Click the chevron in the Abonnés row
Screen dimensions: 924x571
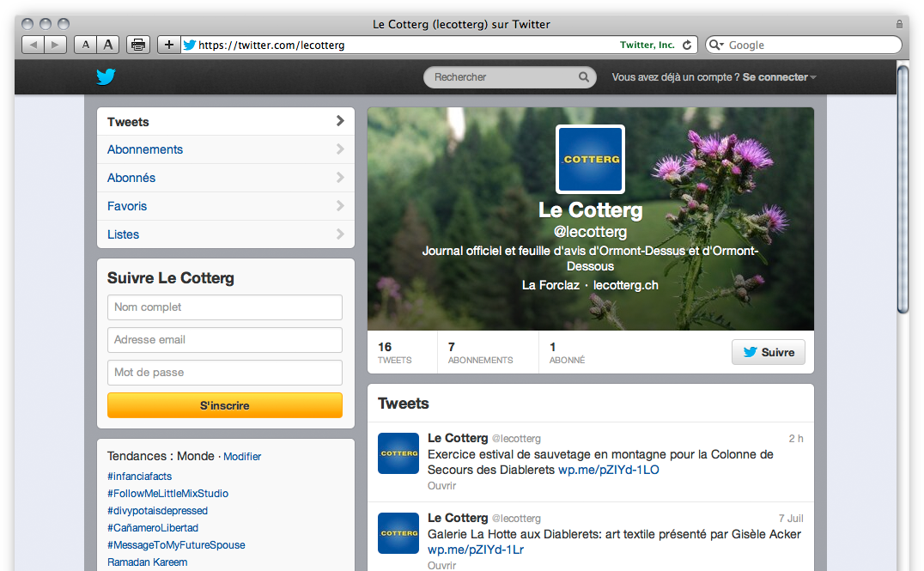coord(340,178)
